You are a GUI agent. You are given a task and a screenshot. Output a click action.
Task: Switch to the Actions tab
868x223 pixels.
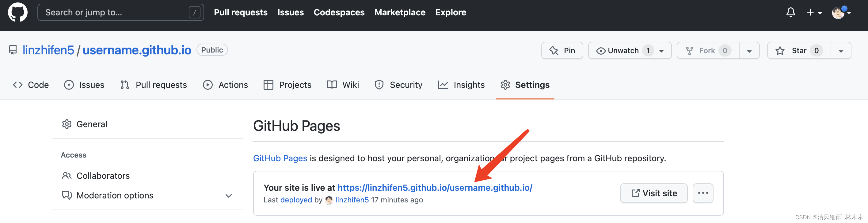pyautogui.click(x=225, y=85)
